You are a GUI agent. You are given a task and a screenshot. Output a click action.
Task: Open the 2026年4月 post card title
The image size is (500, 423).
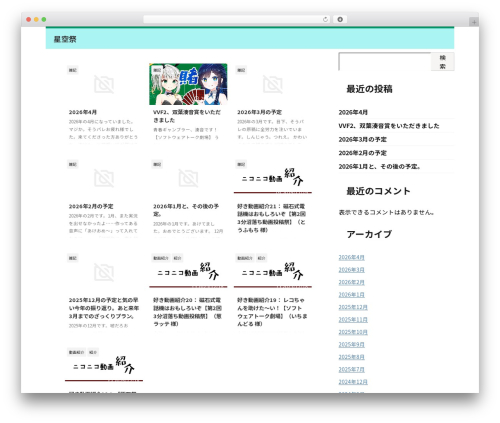coord(83,112)
